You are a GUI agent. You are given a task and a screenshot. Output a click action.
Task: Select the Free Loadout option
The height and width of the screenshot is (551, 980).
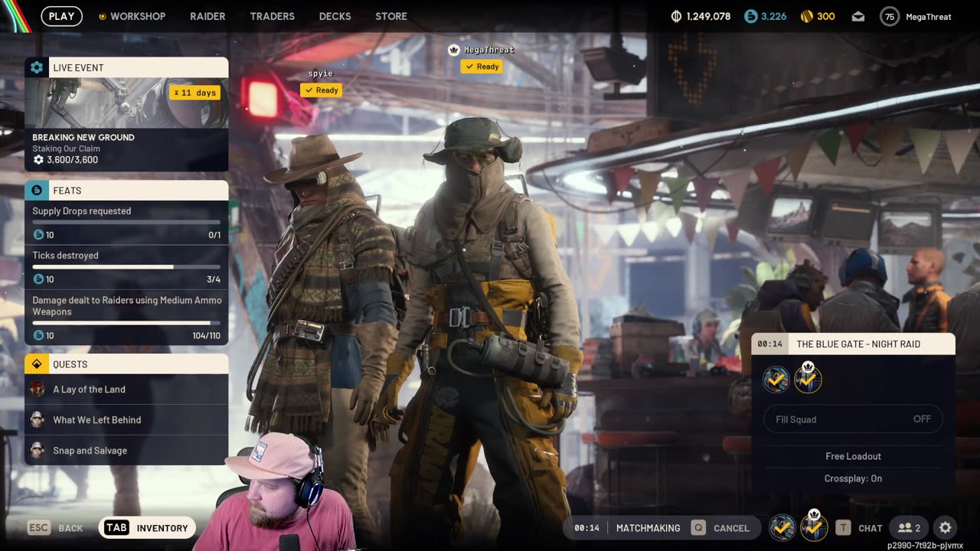coord(853,456)
